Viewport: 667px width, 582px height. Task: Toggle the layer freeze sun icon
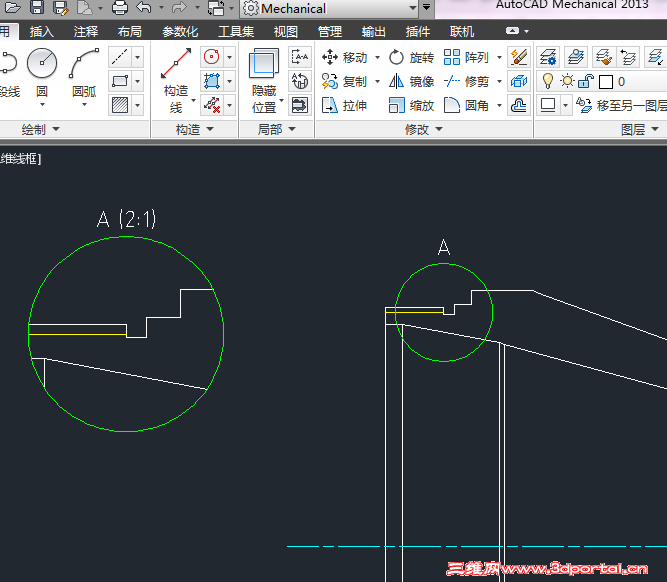tap(567, 81)
